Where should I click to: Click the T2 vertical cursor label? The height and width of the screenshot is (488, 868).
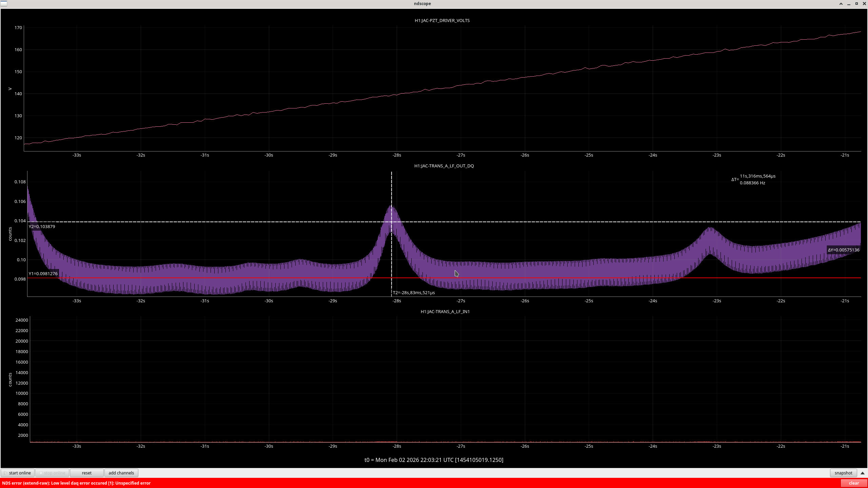(414, 292)
